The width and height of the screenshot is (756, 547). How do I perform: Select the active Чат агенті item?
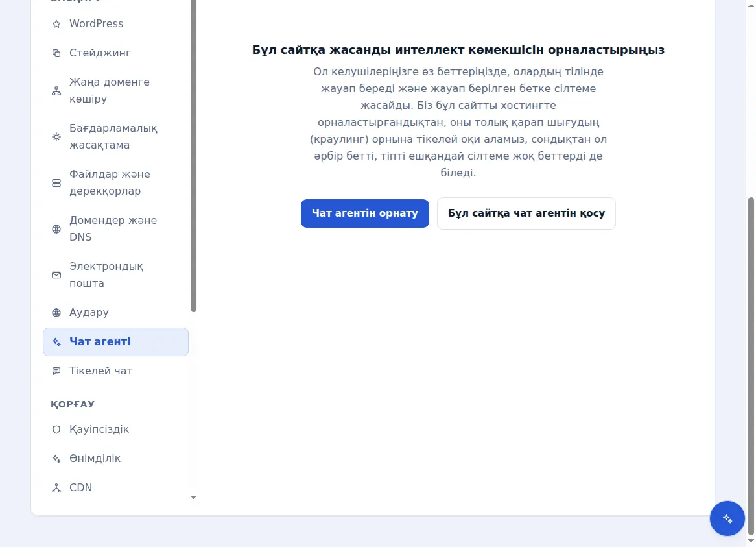pos(115,342)
